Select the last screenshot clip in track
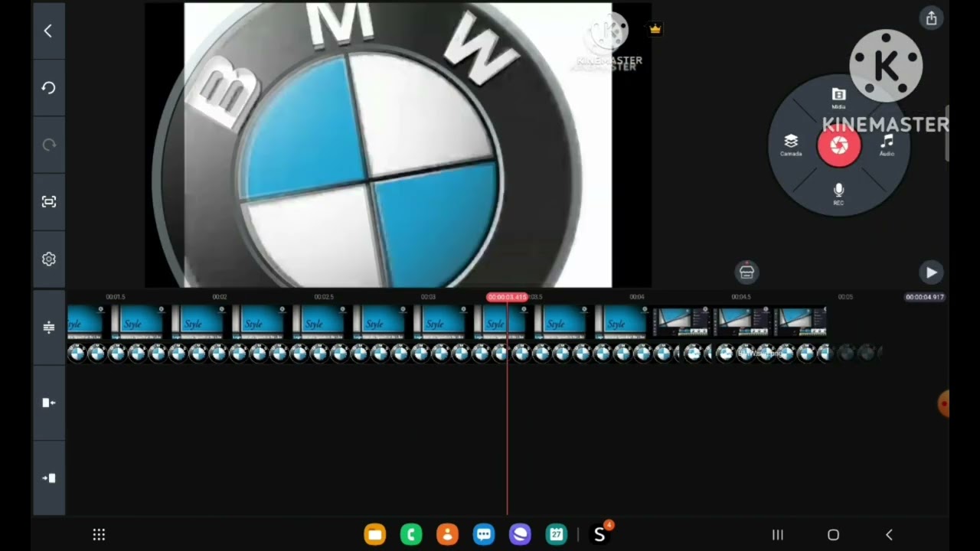The image size is (980, 551). [800, 321]
